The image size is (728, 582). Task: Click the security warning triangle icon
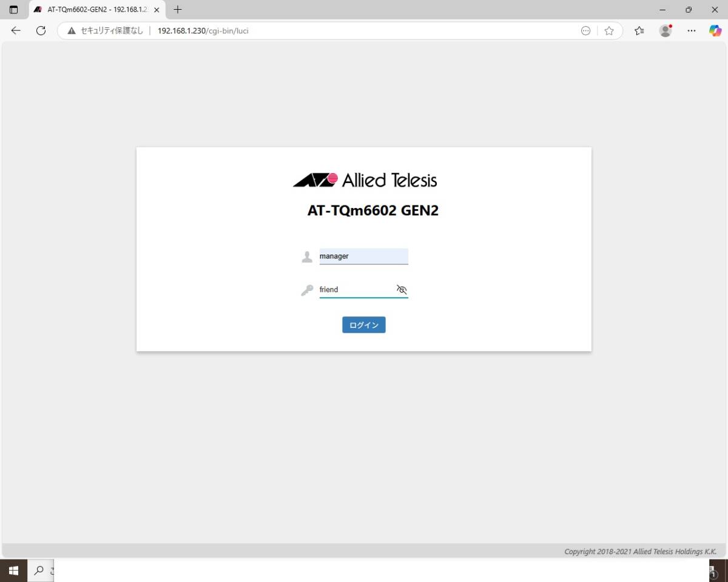[x=72, y=31]
